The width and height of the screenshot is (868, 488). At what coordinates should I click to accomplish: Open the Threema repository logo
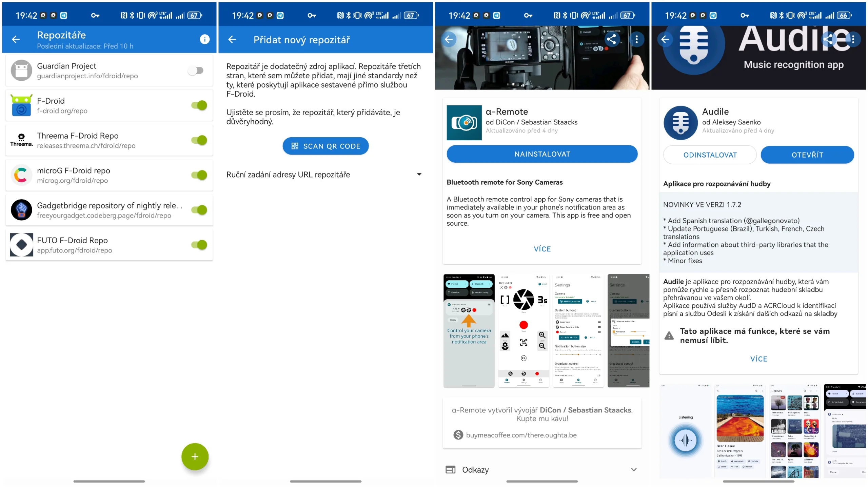tap(21, 140)
